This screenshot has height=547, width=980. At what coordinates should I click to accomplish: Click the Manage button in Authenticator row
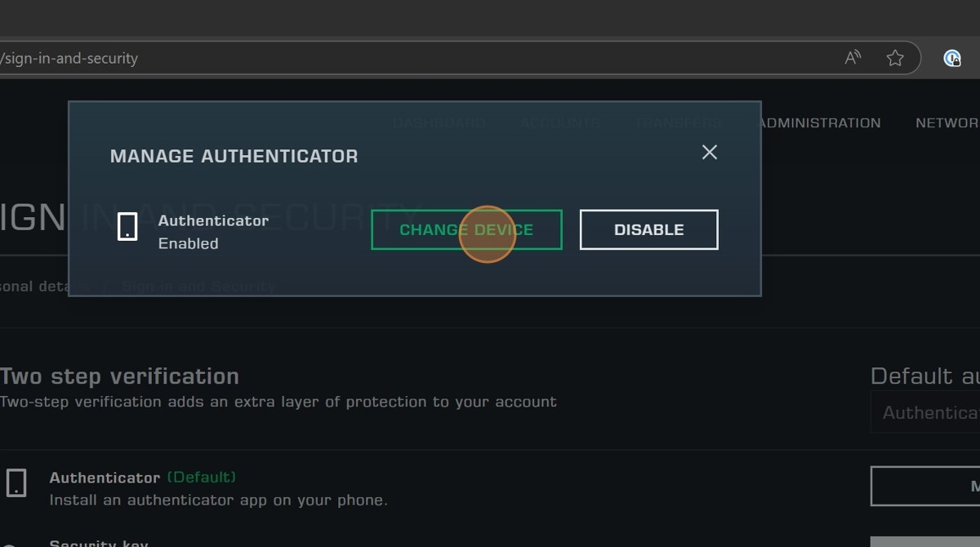927,487
